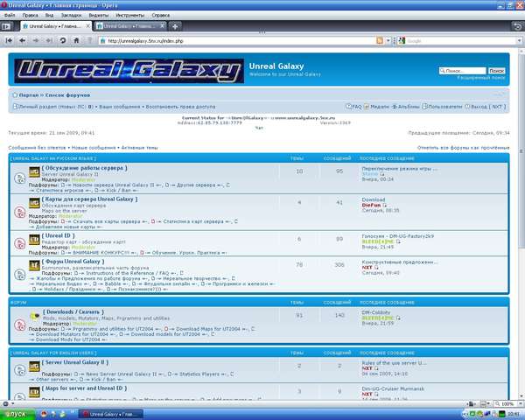Open the Виджеты menu

click(98, 15)
